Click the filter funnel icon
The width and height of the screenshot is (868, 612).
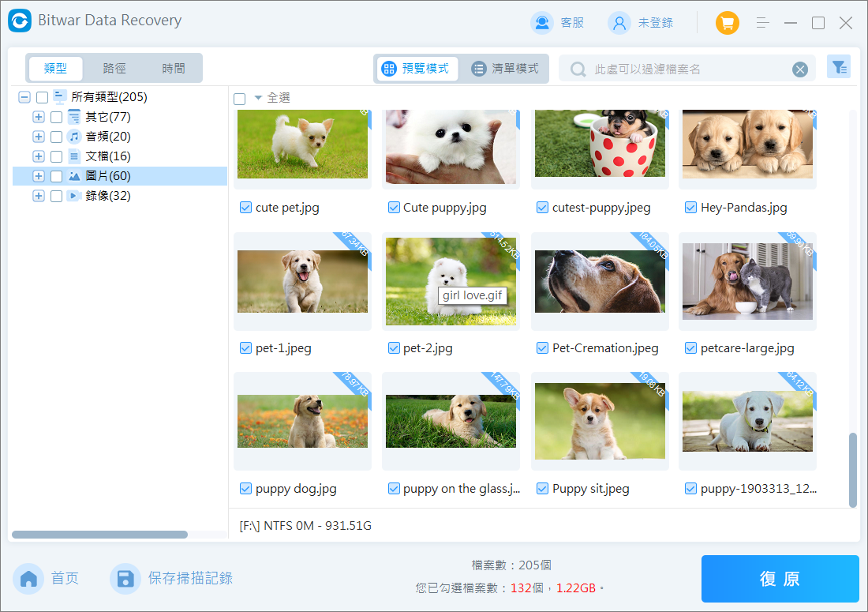click(x=838, y=68)
